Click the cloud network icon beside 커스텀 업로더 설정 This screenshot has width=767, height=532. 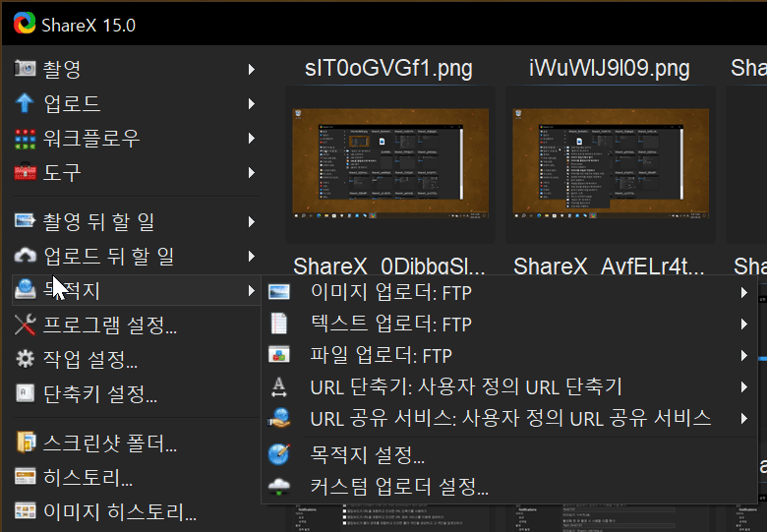click(x=279, y=486)
